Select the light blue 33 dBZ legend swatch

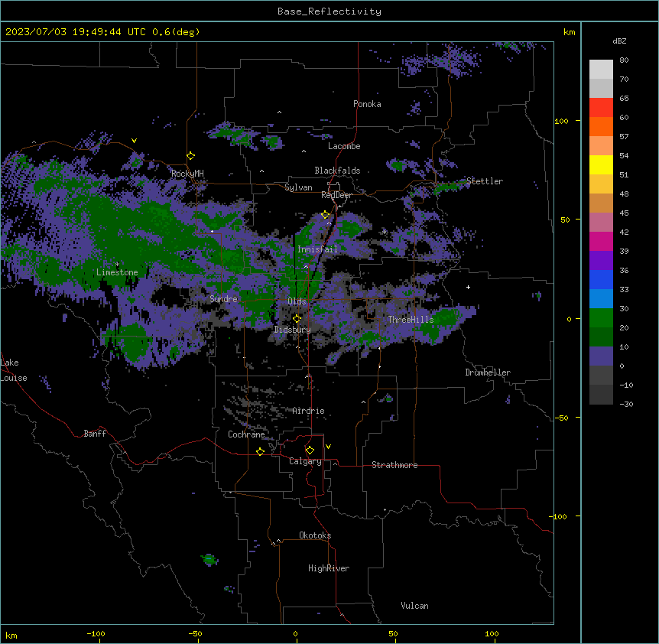(x=601, y=299)
